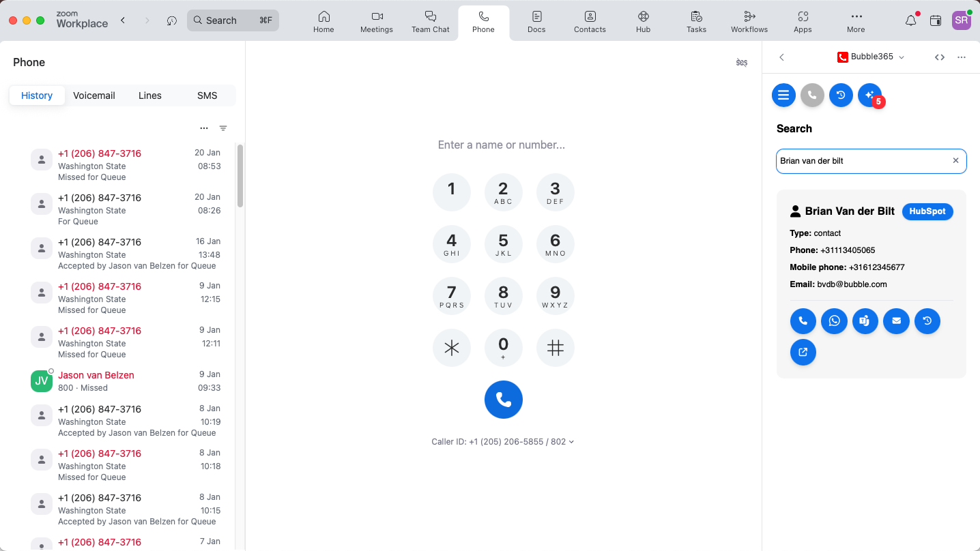Open the more options menu above the call list
This screenshot has height=551, width=980.
[x=204, y=128]
